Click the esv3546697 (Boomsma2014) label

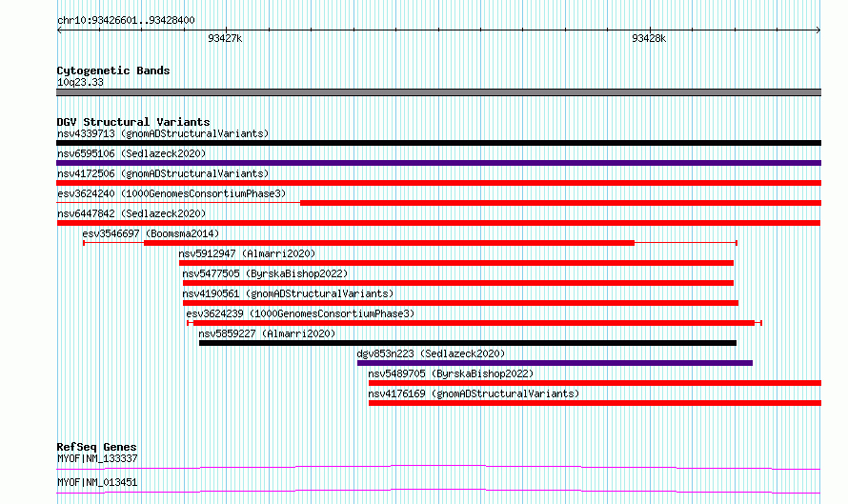pyautogui.click(x=151, y=233)
